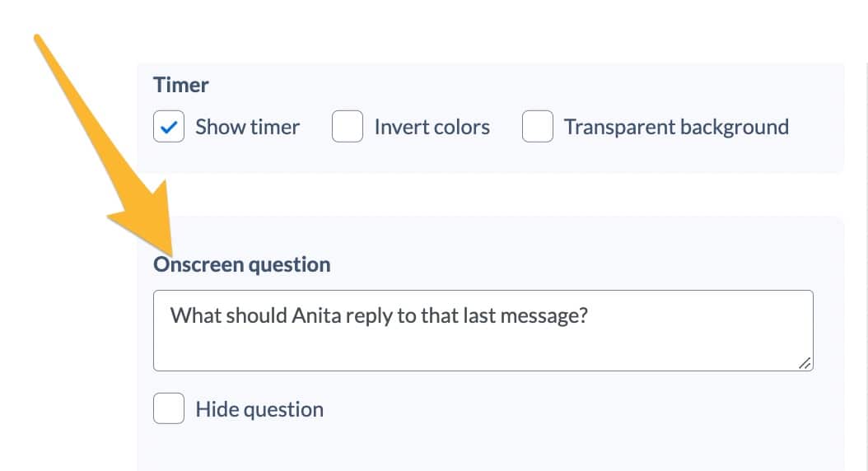Tick the Hide question checkbox

tap(169, 408)
